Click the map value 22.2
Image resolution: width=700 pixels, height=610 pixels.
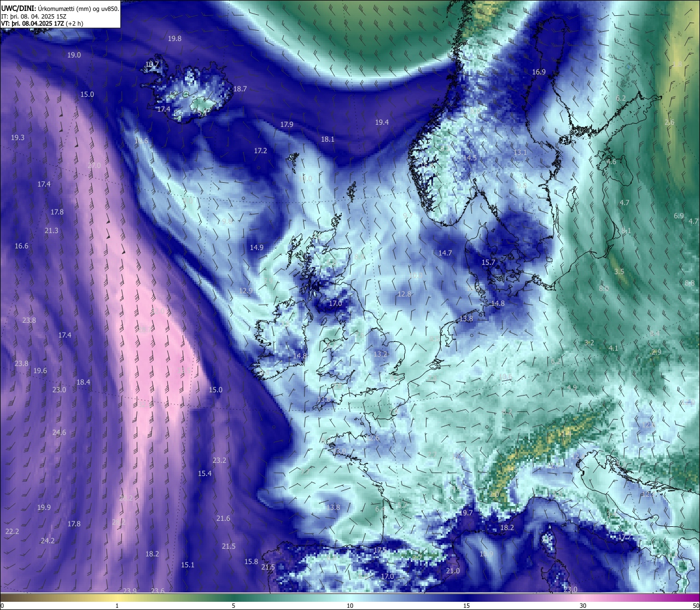(12, 531)
